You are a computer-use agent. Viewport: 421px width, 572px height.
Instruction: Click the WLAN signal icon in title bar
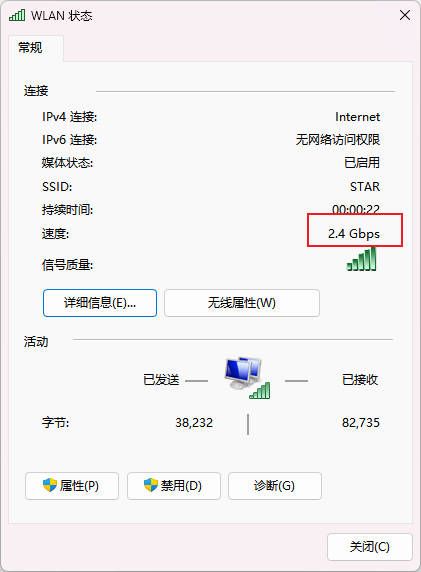(17, 15)
